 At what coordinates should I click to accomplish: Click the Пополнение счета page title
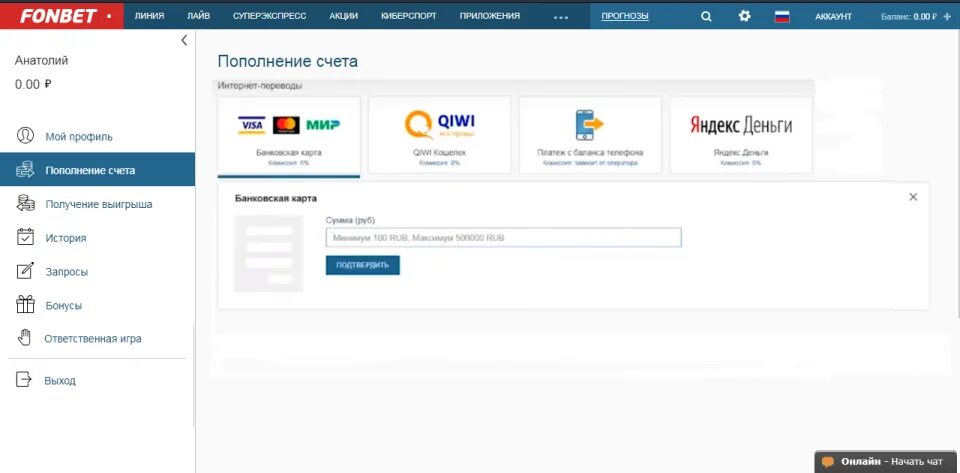(x=288, y=61)
